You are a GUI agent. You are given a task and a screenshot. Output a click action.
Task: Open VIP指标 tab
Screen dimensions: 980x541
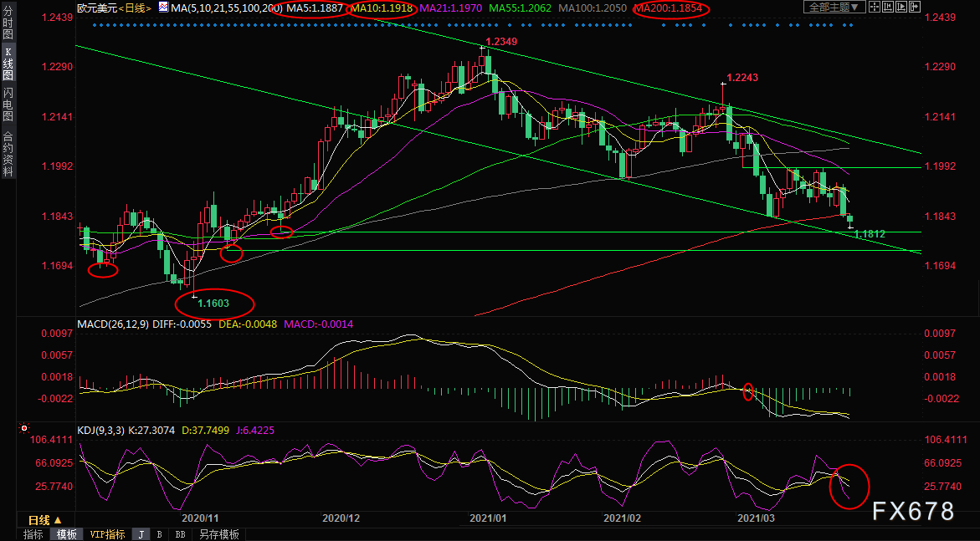pyautogui.click(x=107, y=534)
